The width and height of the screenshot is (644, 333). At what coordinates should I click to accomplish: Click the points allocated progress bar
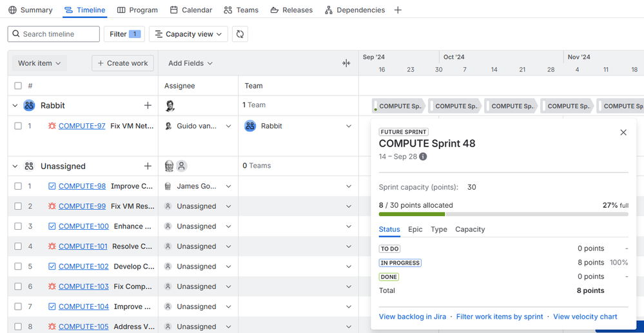pyautogui.click(x=503, y=214)
